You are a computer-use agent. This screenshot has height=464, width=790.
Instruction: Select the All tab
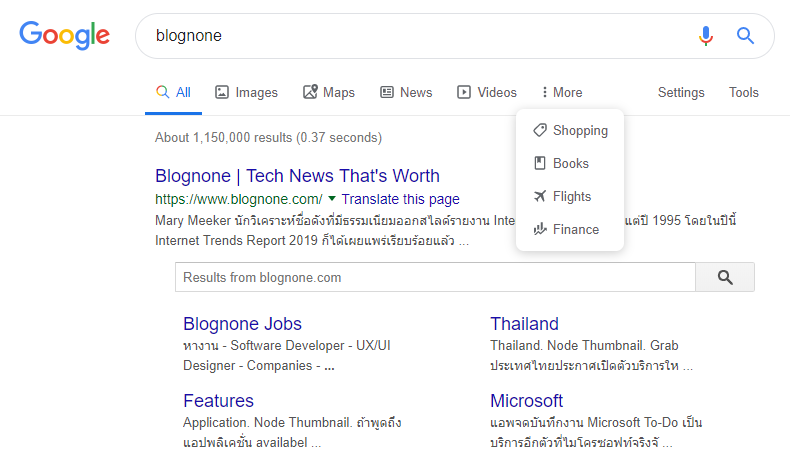pyautogui.click(x=173, y=92)
